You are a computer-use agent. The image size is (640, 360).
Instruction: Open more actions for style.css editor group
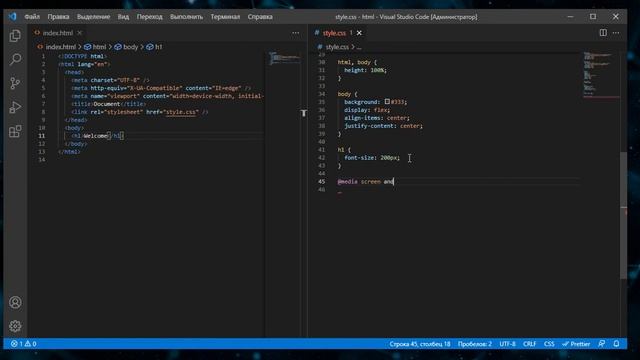(x=616, y=33)
